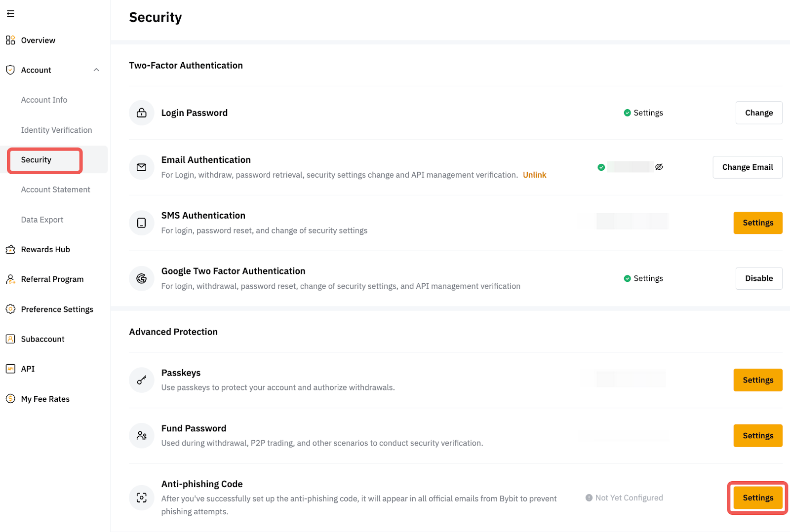Open Settings for Anti-phishing Code
The height and width of the screenshot is (532, 790).
point(757,497)
